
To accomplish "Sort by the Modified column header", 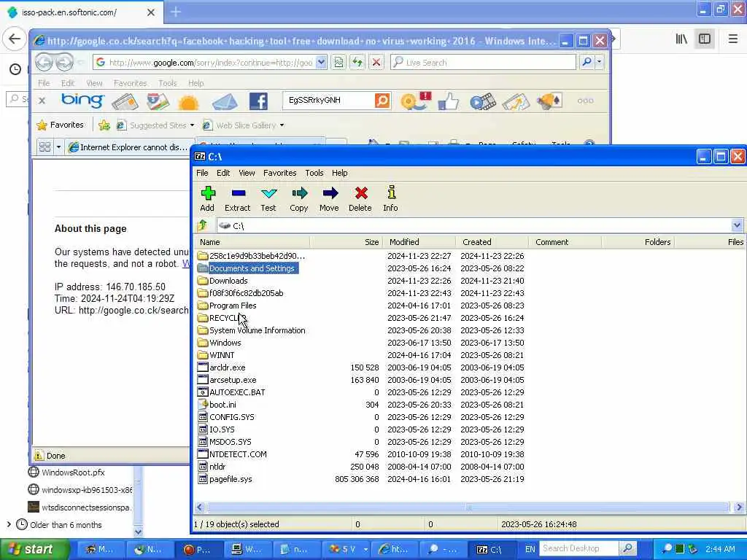I will coord(419,242).
